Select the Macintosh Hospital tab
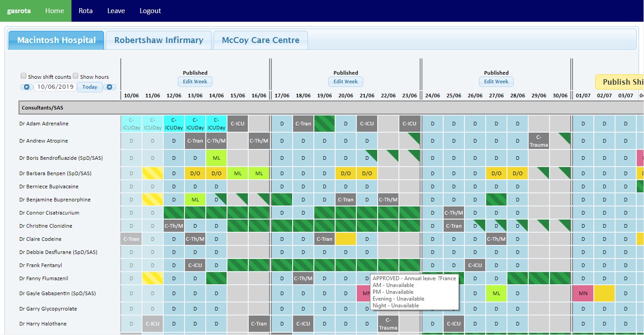The image size is (644, 335). (57, 40)
